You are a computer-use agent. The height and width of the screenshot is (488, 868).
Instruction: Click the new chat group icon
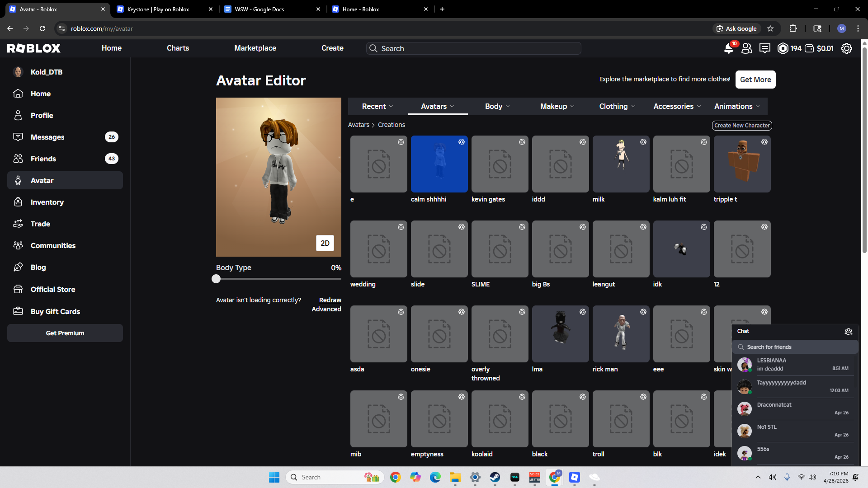848,332
